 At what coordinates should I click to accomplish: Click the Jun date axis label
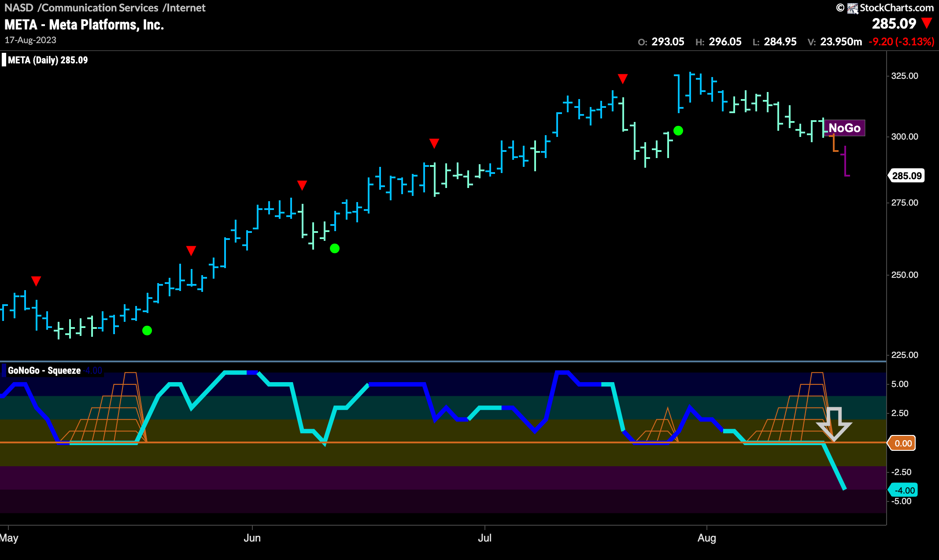[x=252, y=538]
